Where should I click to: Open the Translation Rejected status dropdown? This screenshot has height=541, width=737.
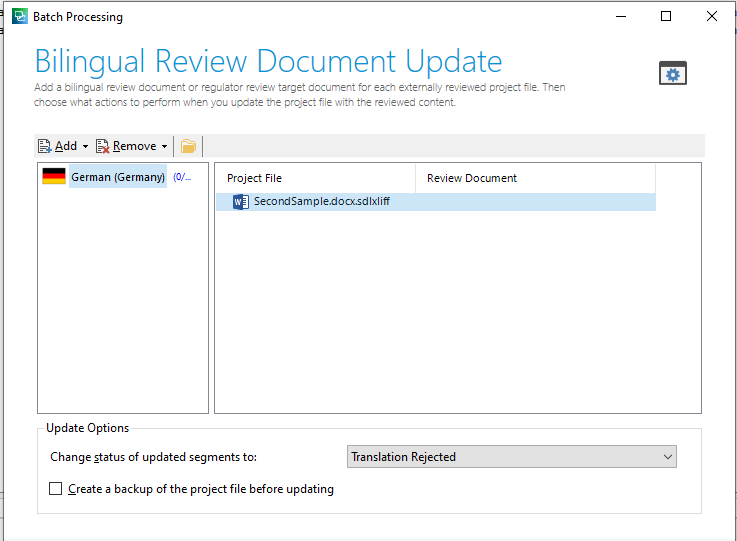[512, 457]
